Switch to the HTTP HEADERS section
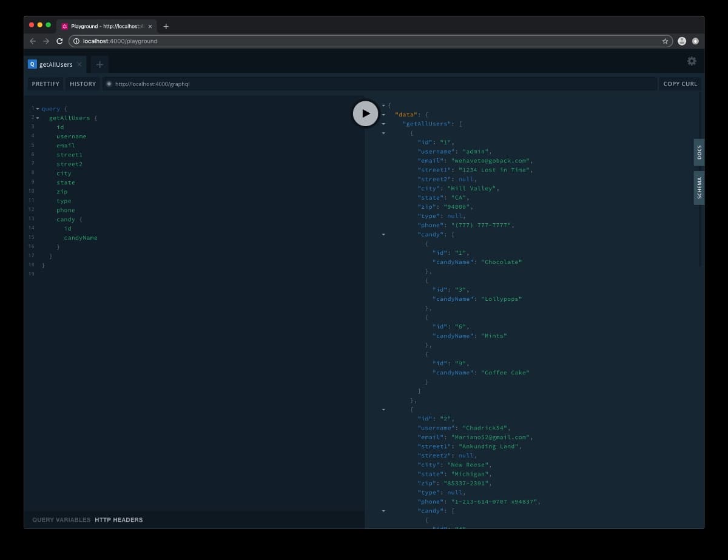This screenshot has height=560, width=728. (119, 520)
